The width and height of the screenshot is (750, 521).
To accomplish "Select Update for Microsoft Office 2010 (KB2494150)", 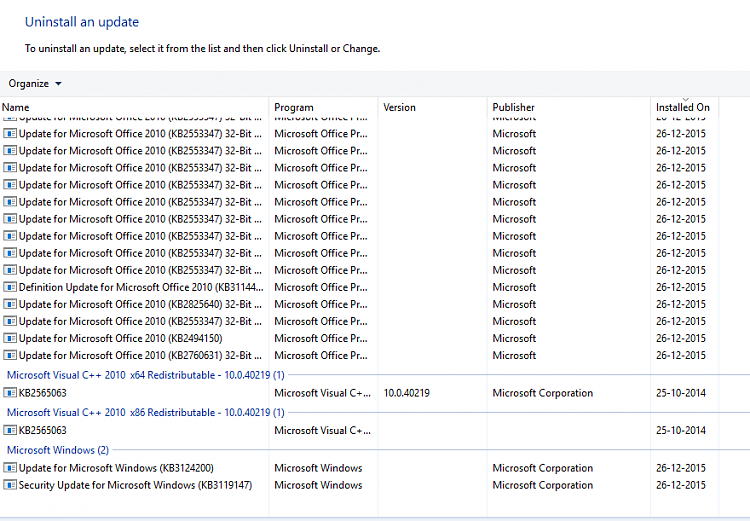I will [x=121, y=338].
